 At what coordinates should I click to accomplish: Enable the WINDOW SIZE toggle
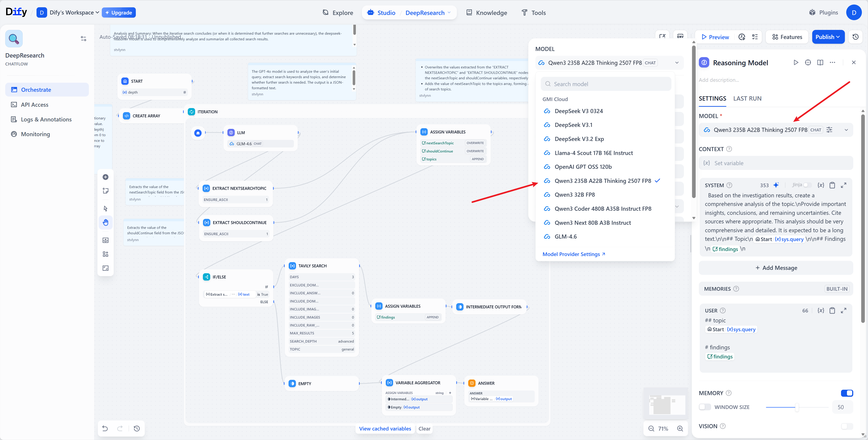(705, 407)
